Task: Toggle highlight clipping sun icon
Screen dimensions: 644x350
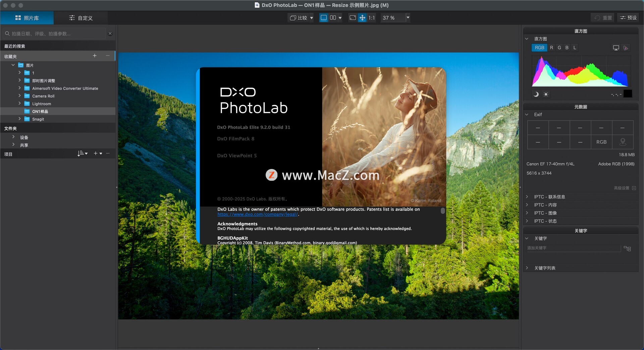Action: (546, 94)
